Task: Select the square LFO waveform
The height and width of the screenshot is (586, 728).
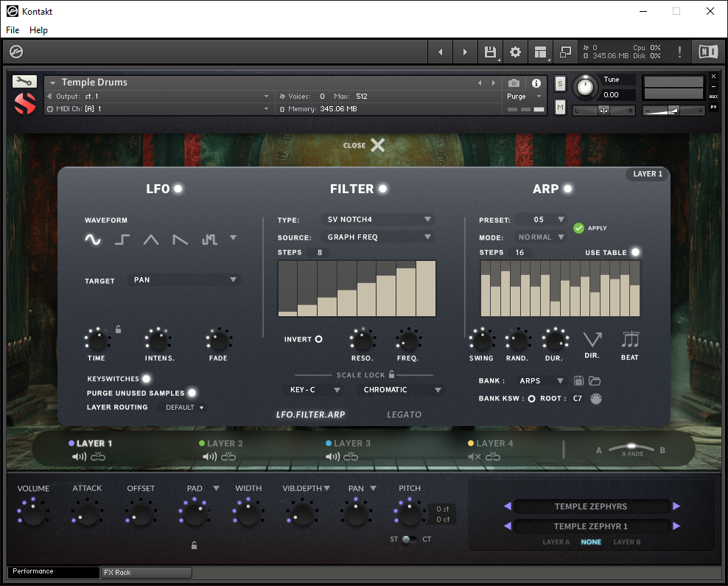Action: (122, 239)
